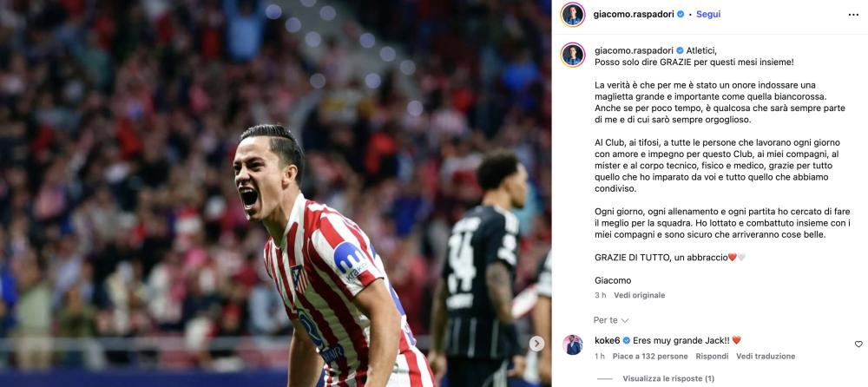This screenshot has width=868, height=387.
Task: Click the next photo carousel arrow
Action: tap(536, 344)
